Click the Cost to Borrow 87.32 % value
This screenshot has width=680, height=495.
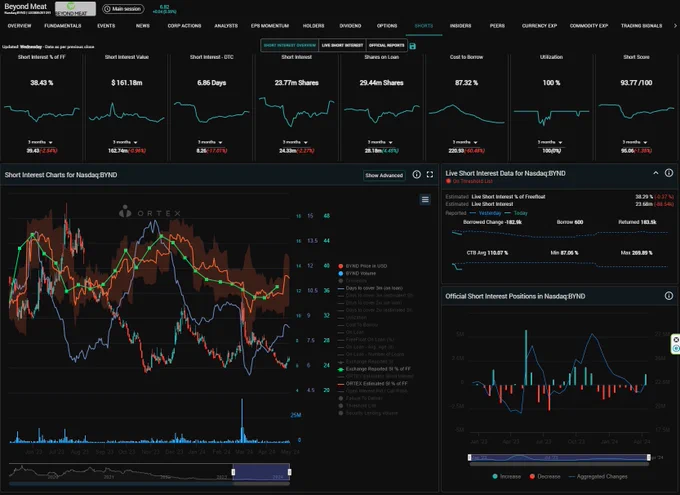coord(466,83)
